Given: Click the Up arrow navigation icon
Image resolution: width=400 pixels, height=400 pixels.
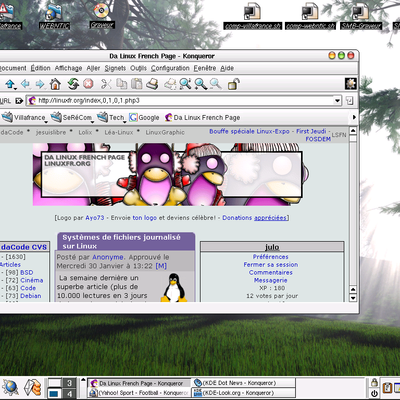Looking at the screenshot, I should click(x=10, y=84).
